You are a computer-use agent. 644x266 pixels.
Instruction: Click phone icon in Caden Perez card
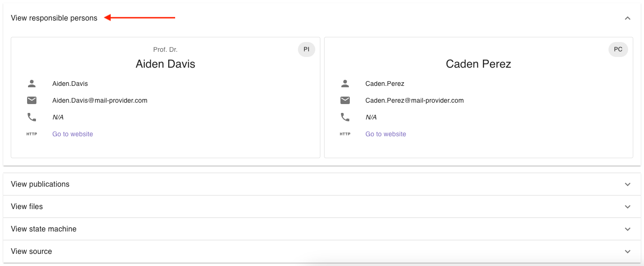click(345, 117)
